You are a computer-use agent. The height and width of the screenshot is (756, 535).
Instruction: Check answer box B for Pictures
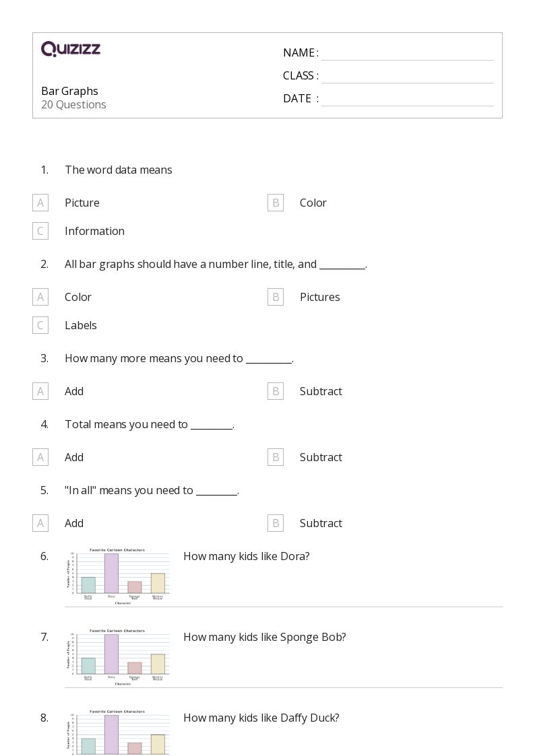[276, 297]
